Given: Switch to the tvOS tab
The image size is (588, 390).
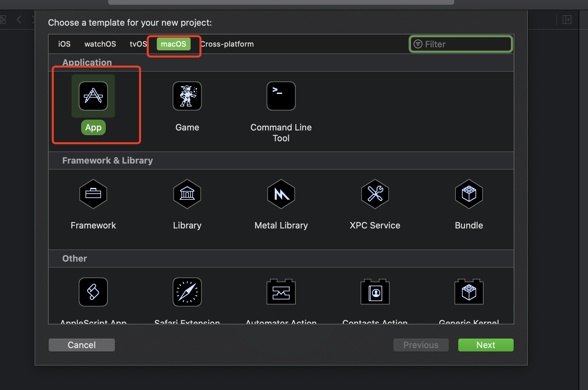Looking at the screenshot, I should 138,44.
